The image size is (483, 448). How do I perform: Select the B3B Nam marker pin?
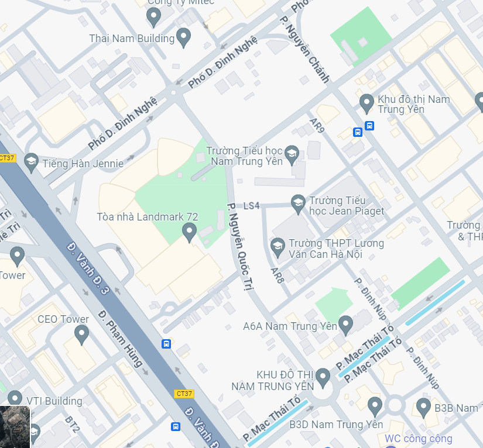point(423,408)
